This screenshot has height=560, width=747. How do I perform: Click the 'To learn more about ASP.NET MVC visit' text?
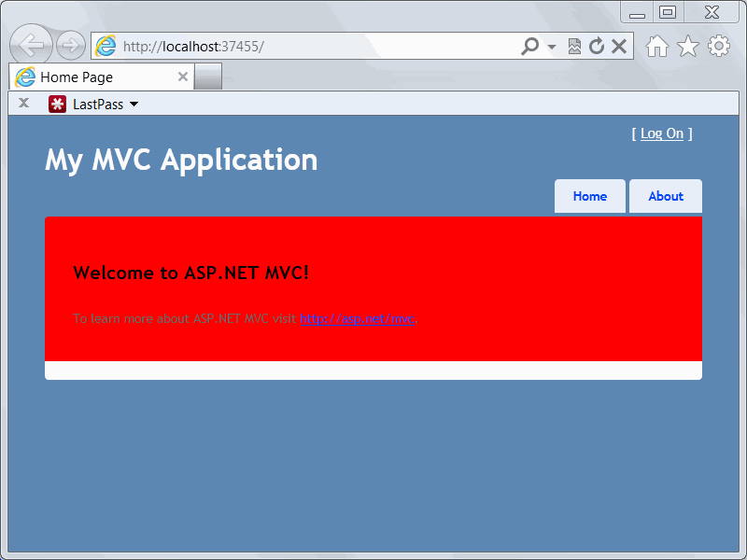185,318
